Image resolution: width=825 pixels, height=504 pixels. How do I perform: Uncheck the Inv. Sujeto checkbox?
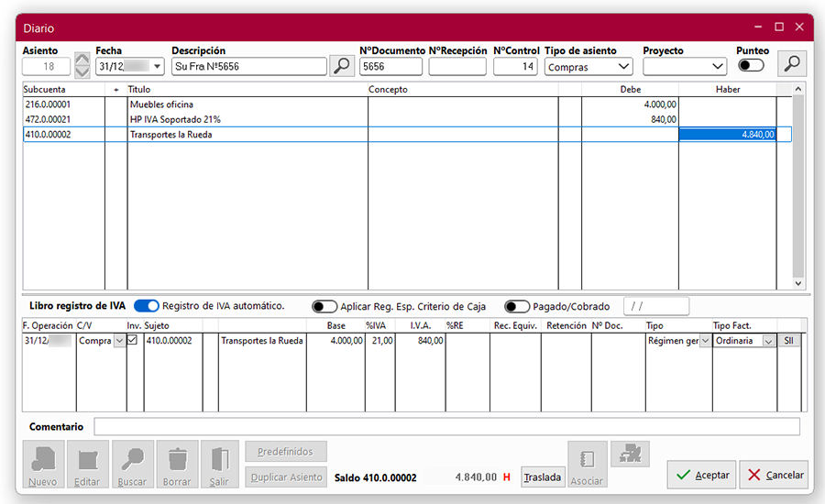[133, 340]
